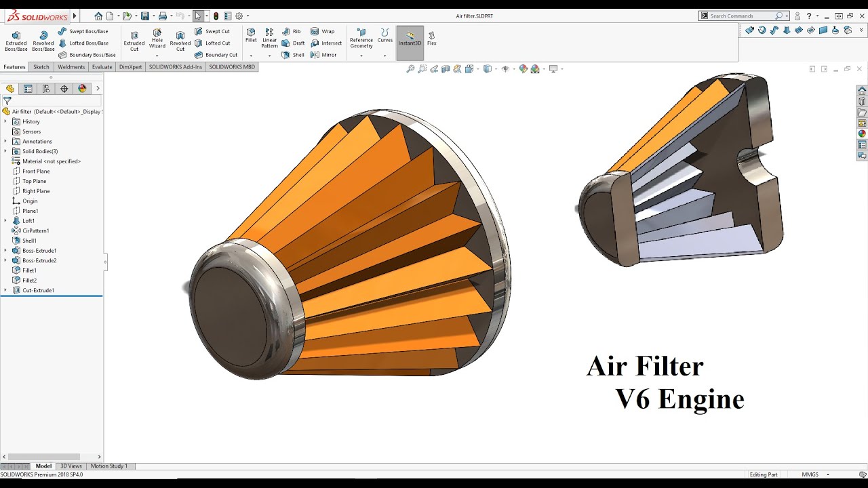The image size is (868, 488).
Task: Choose the Swept Boss/Base command
Action: tap(83, 31)
